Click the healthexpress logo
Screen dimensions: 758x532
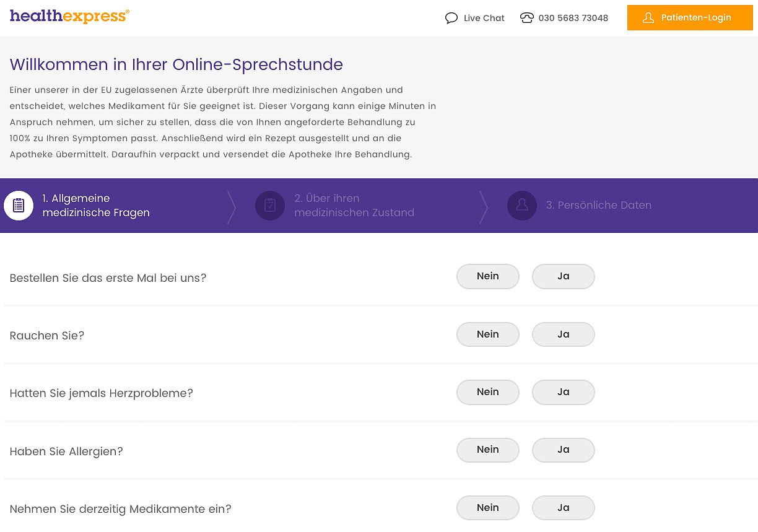[69, 17]
